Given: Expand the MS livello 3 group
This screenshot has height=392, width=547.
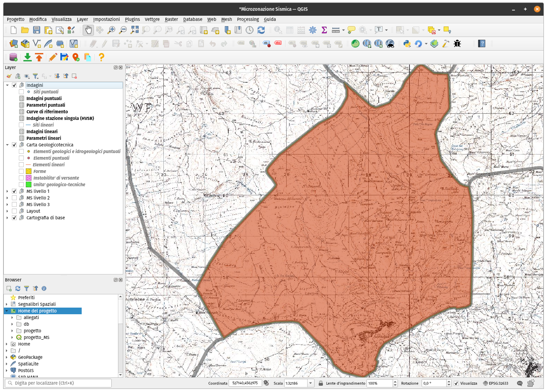Looking at the screenshot, I should [x=7, y=204].
